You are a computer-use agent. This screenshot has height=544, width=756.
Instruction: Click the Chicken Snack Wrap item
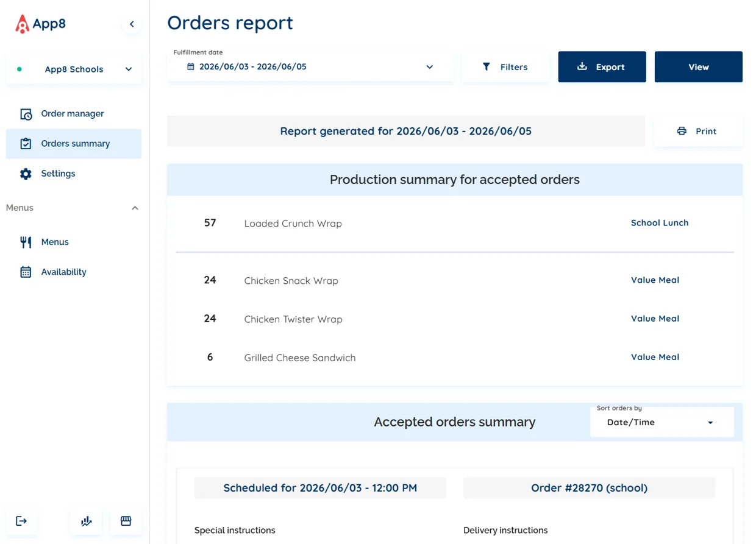[291, 281]
